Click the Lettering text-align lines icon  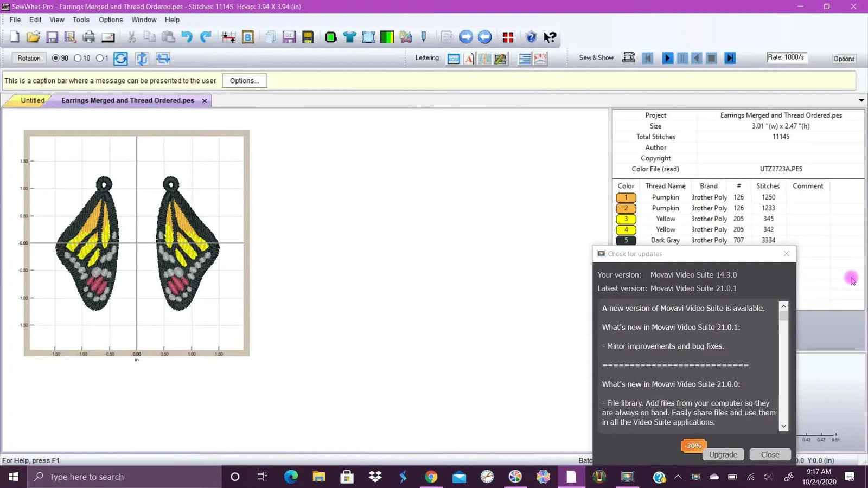pyautogui.click(x=525, y=59)
